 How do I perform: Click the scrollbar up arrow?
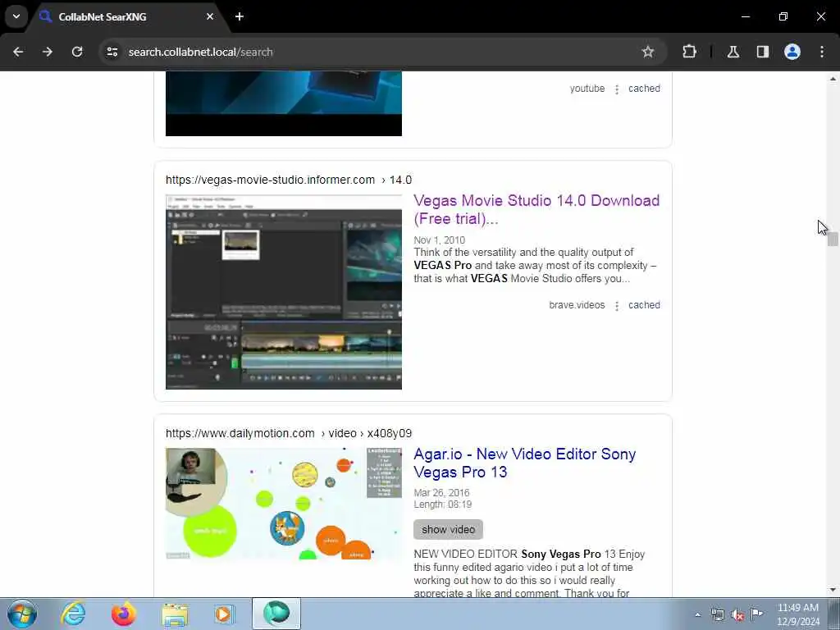click(833, 79)
